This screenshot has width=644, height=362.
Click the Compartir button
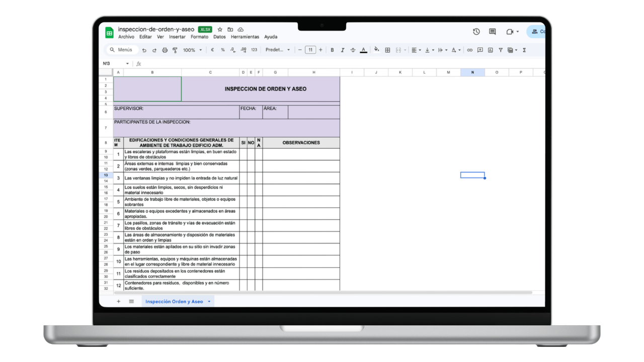tap(536, 31)
